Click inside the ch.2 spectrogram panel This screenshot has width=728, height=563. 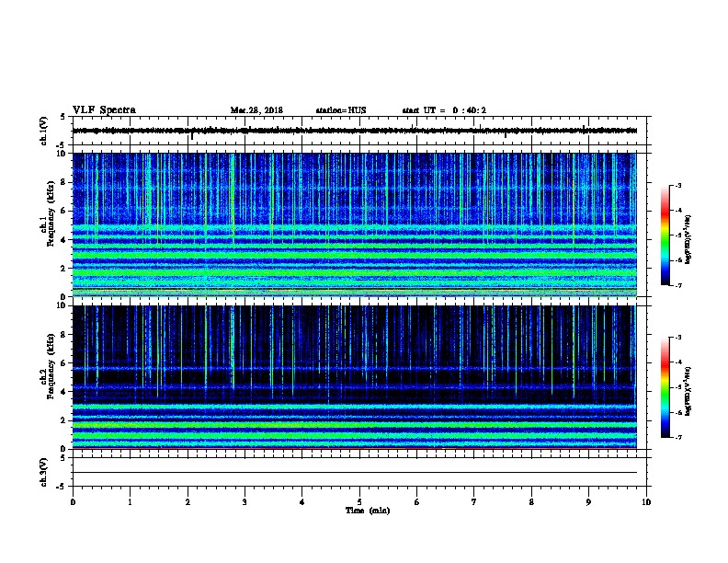355,377
